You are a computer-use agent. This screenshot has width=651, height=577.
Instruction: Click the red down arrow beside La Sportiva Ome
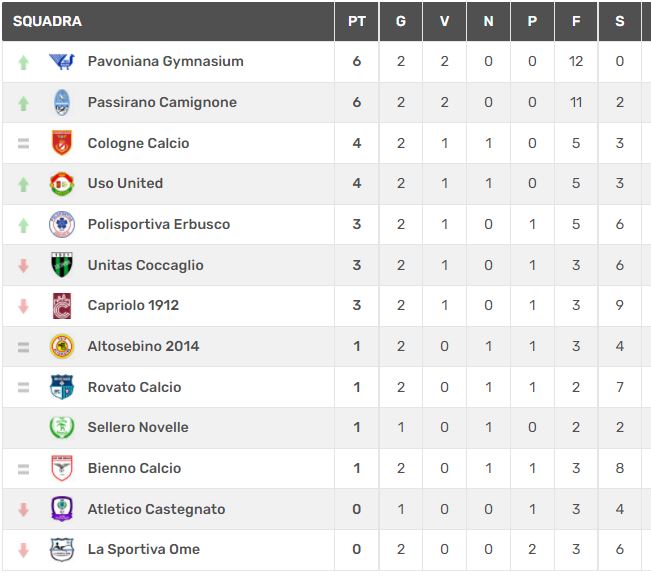pyautogui.click(x=24, y=550)
